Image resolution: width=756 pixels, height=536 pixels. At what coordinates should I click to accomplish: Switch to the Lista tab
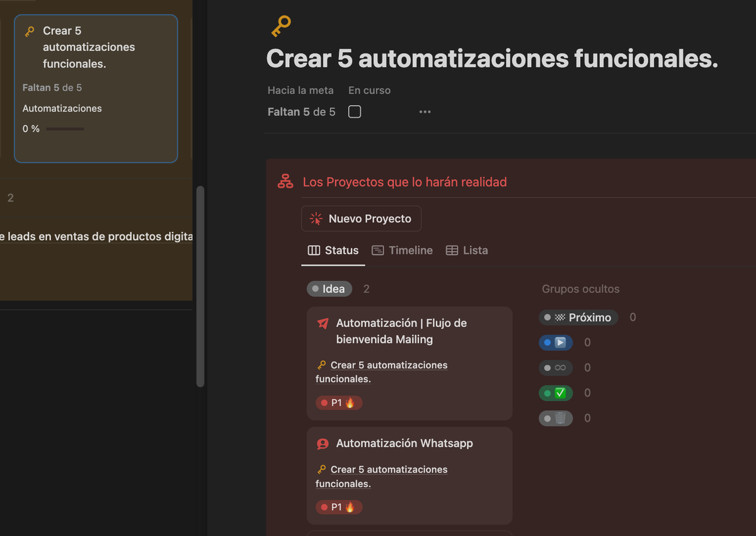click(467, 251)
